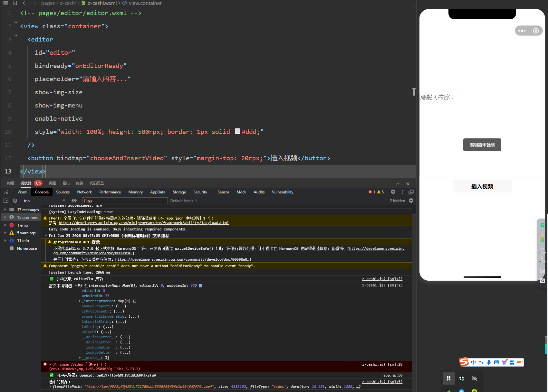Toggle the live expression eye icon
Screen dimensions: 548x392
coord(74,201)
